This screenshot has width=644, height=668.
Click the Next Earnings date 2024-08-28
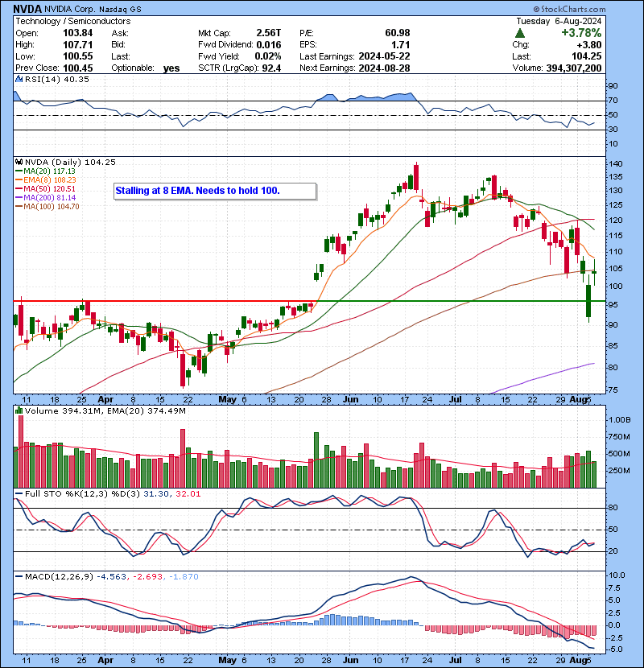click(x=384, y=68)
